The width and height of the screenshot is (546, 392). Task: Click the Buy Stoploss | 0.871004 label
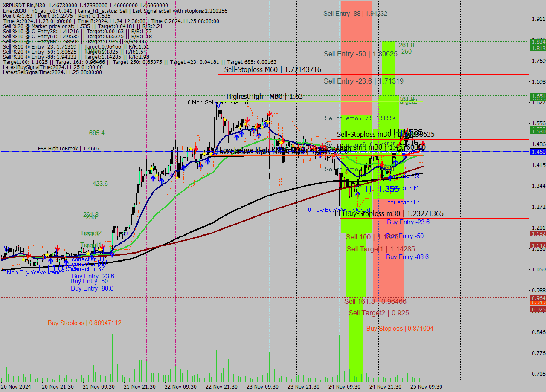pyautogui.click(x=400, y=329)
